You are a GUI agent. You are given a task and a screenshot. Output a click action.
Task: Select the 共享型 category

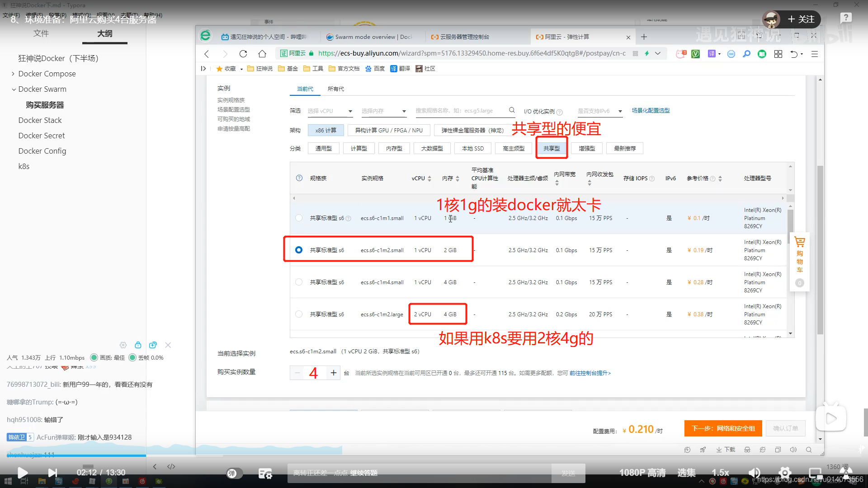pos(552,149)
